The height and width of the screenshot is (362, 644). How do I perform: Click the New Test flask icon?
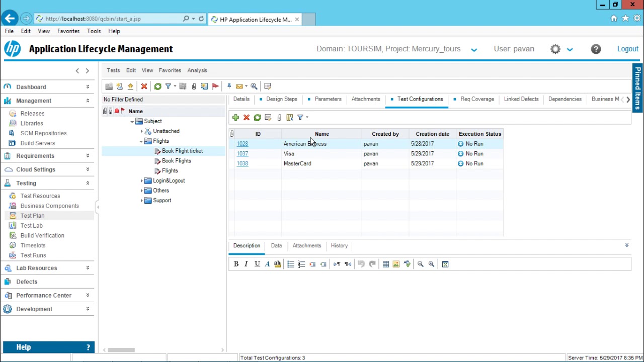coord(120,86)
